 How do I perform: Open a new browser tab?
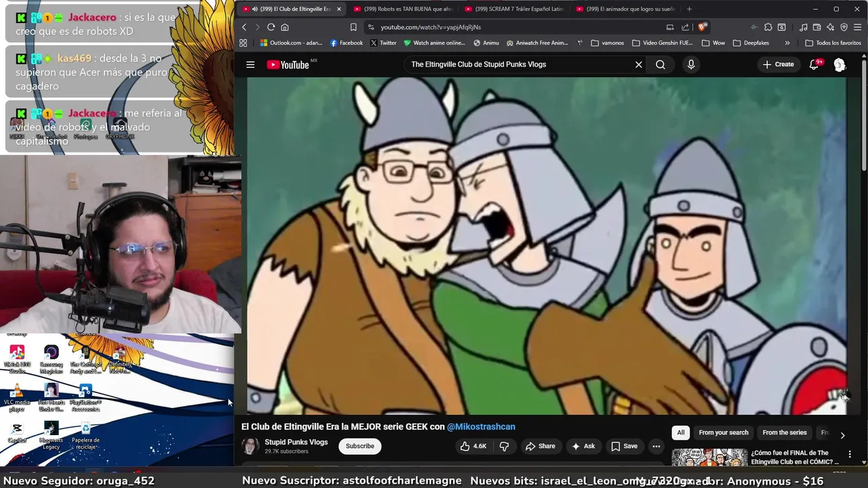coord(689,9)
